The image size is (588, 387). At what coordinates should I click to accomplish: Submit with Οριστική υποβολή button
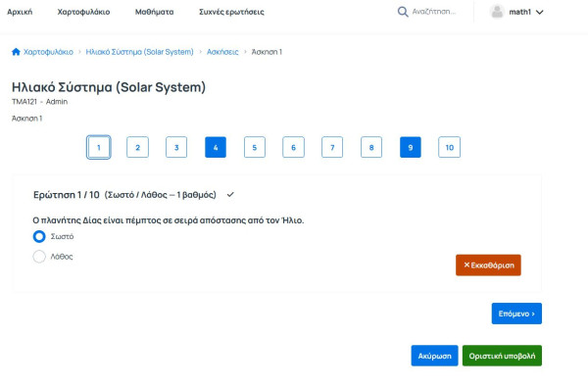[x=502, y=356]
